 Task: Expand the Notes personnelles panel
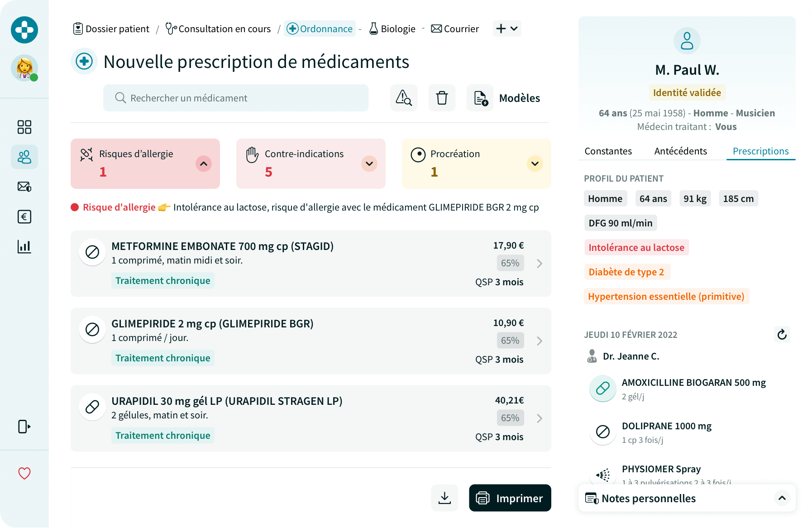[x=782, y=498]
